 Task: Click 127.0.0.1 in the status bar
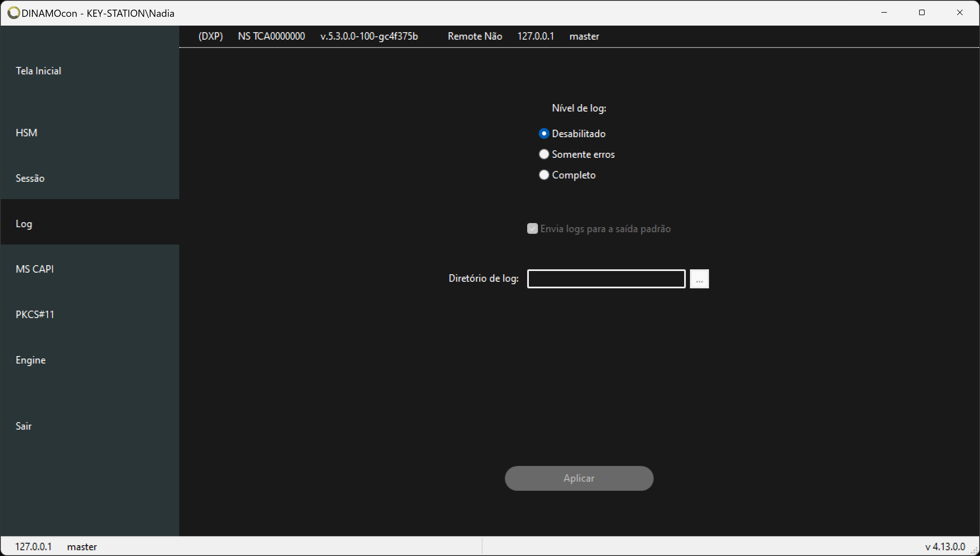click(x=33, y=546)
